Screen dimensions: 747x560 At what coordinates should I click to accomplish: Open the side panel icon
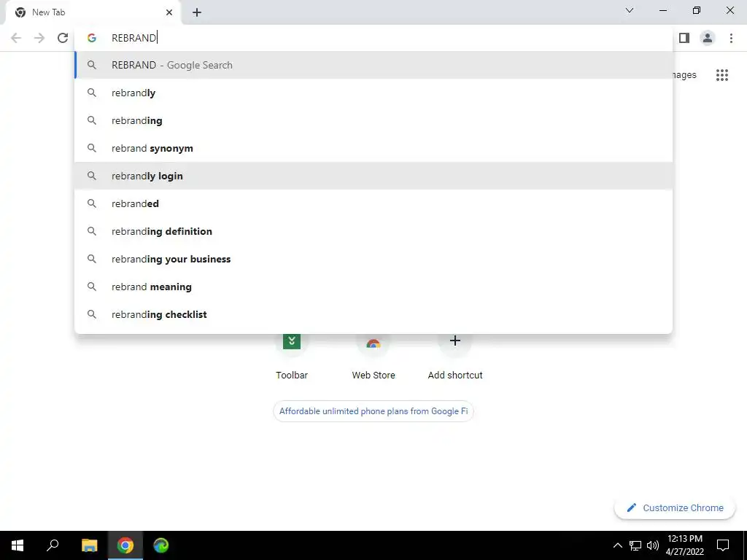684,38
